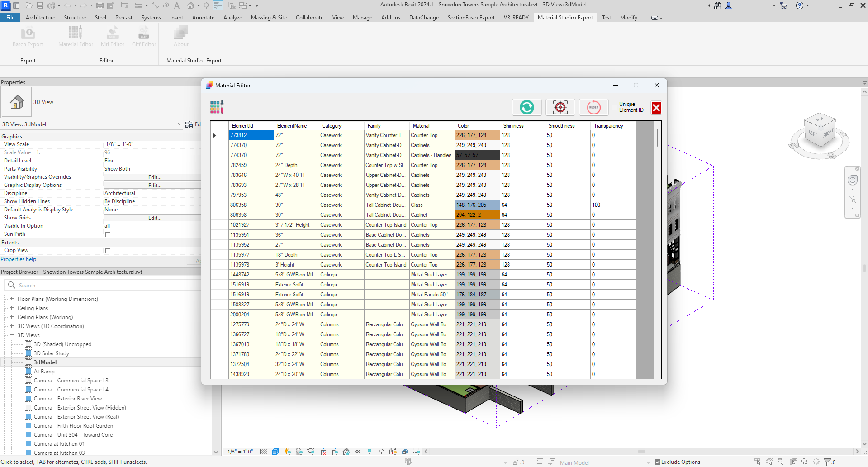Select the 3D Solar Study view
The image size is (868, 467).
tap(52, 353)
